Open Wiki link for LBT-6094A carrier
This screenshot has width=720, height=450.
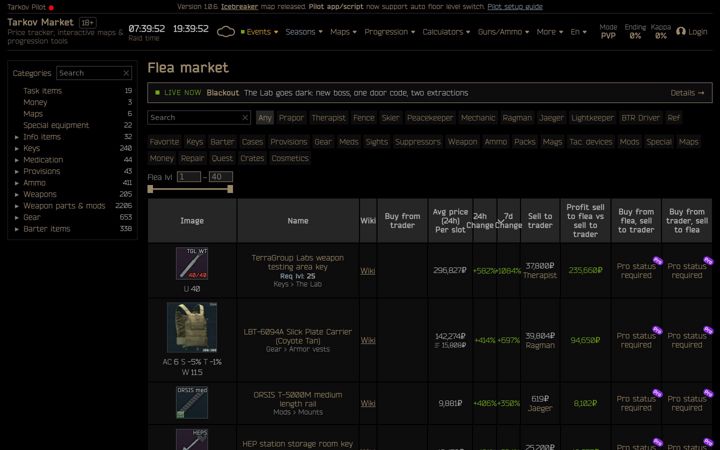pyautogui.click(x=367, y=340)
